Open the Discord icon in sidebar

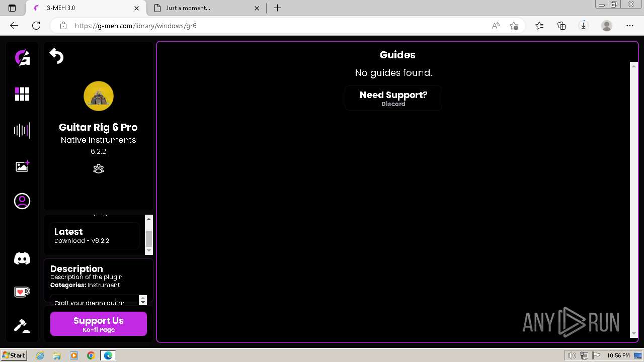[x=22, y=258]
